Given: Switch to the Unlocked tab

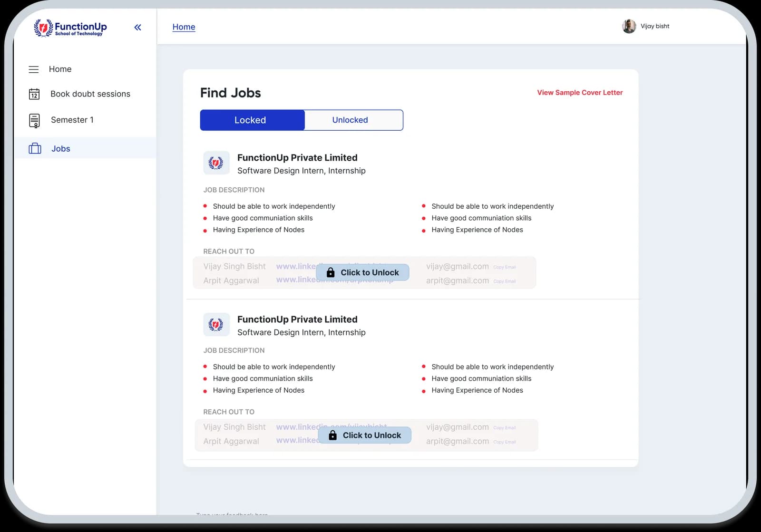Looking at the screenshot, I should (353, 120).
